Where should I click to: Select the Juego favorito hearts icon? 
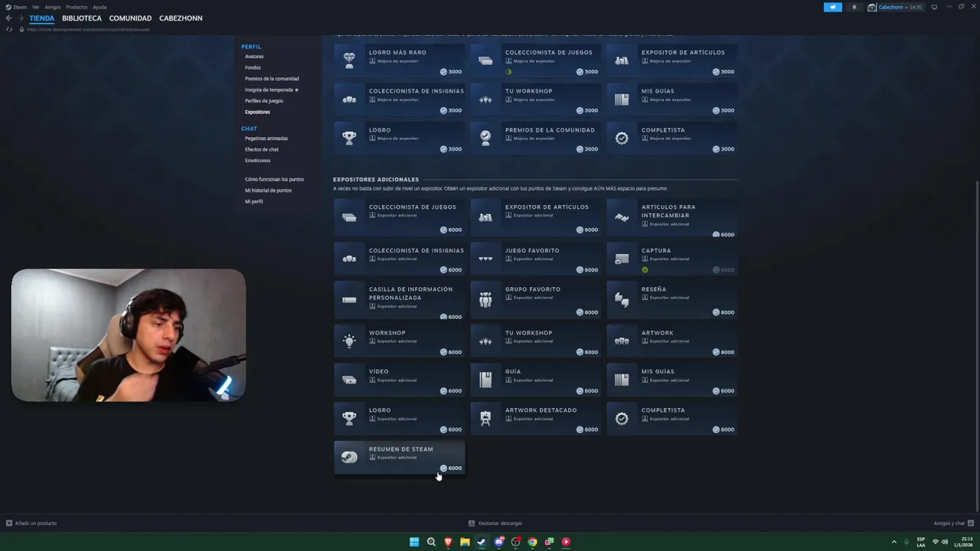[485, 259]
